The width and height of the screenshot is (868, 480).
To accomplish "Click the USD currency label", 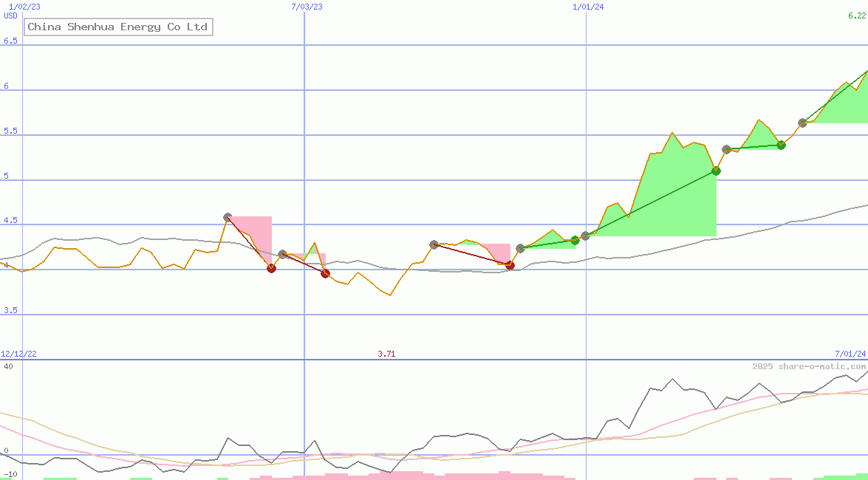I will click(x=10, y=15).
